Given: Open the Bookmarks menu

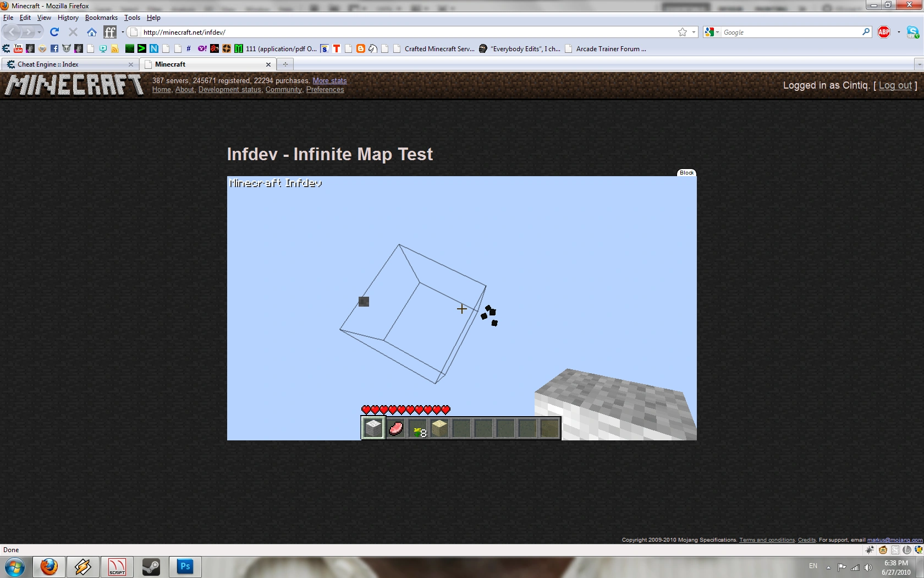Looking at the screenshot, I should point(101,18).
